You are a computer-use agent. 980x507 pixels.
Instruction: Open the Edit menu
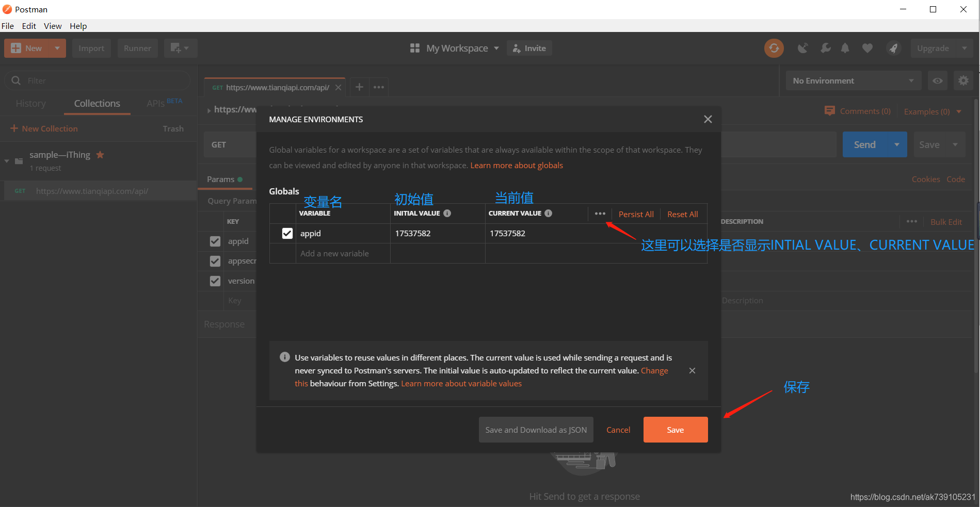pyautogui.click(x=29, y=26)
